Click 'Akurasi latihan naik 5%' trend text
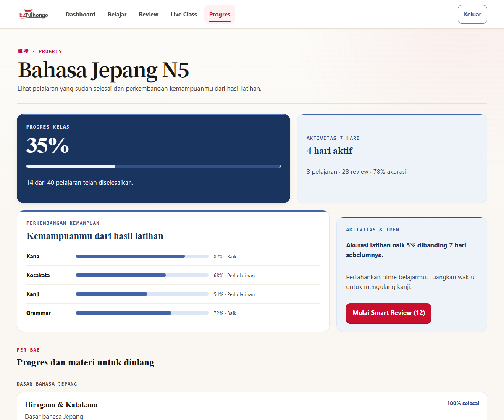The image size is (504, 420). 406,250
